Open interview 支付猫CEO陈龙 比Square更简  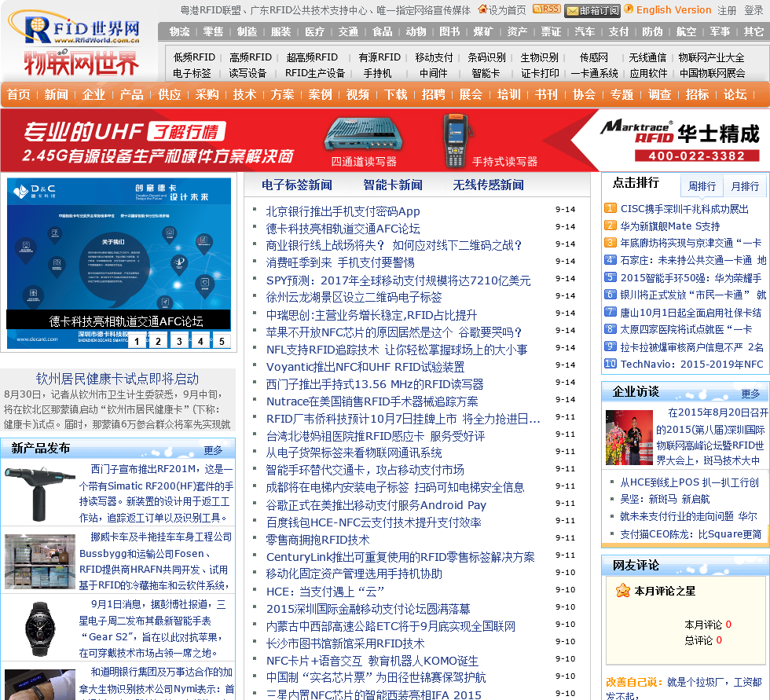[691, 534]
